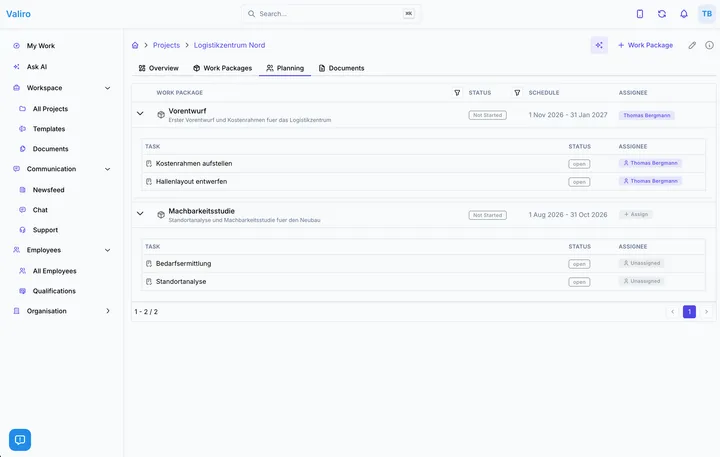The width and height of the screenshot is (720, 457).
Task: Open the mobile device icon in header
Action: (640, 14)
